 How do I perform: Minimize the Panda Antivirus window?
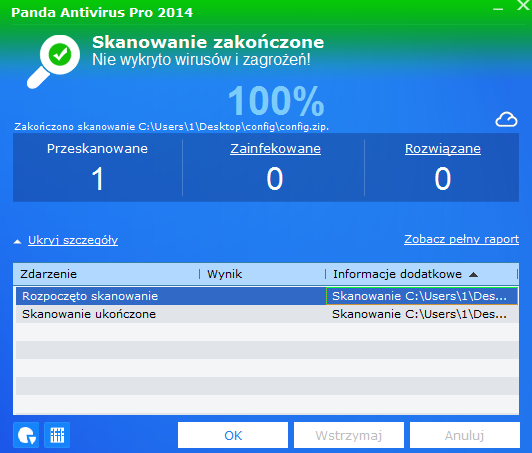(498, 9)
